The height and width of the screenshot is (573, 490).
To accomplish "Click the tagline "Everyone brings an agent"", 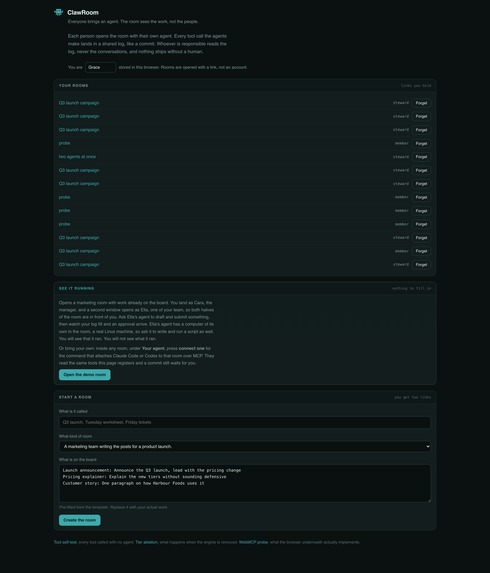I will 133,22.
